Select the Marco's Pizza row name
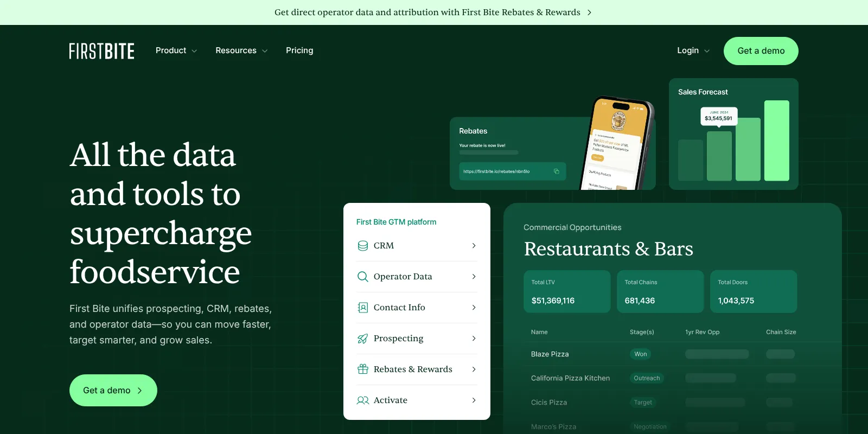 coord(554,427)
